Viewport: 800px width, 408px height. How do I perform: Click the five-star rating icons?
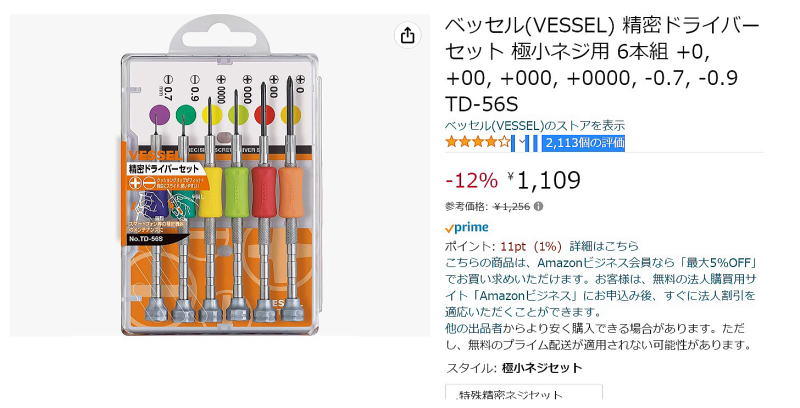tap(478, 142)
